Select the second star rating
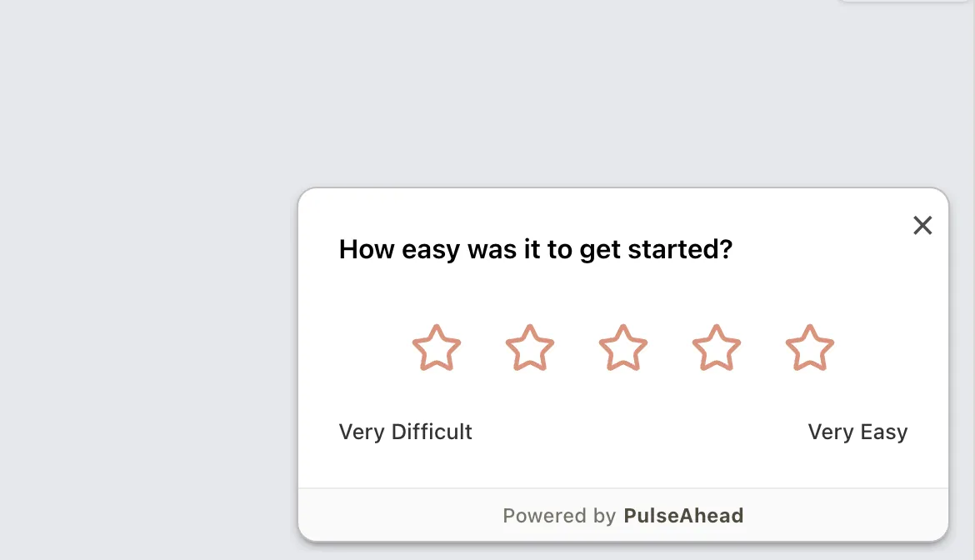This screenshot has height=560, width=975. [x=530, y=348]
